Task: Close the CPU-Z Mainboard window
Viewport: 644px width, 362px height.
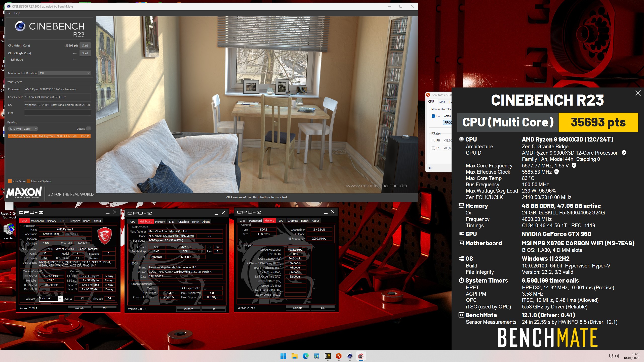Action: 223,213
